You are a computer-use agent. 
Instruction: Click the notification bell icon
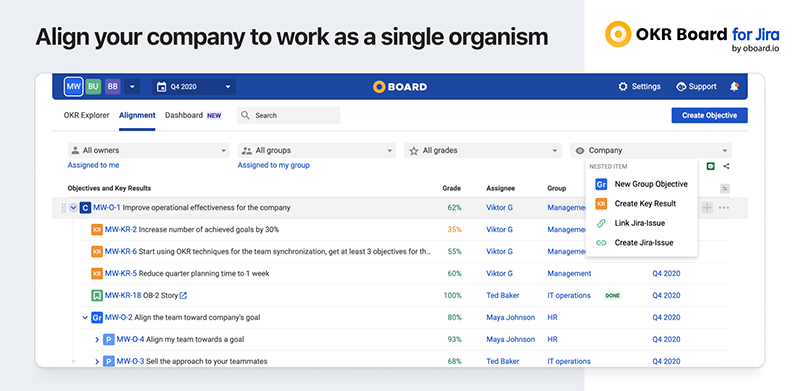coord(734,87)
